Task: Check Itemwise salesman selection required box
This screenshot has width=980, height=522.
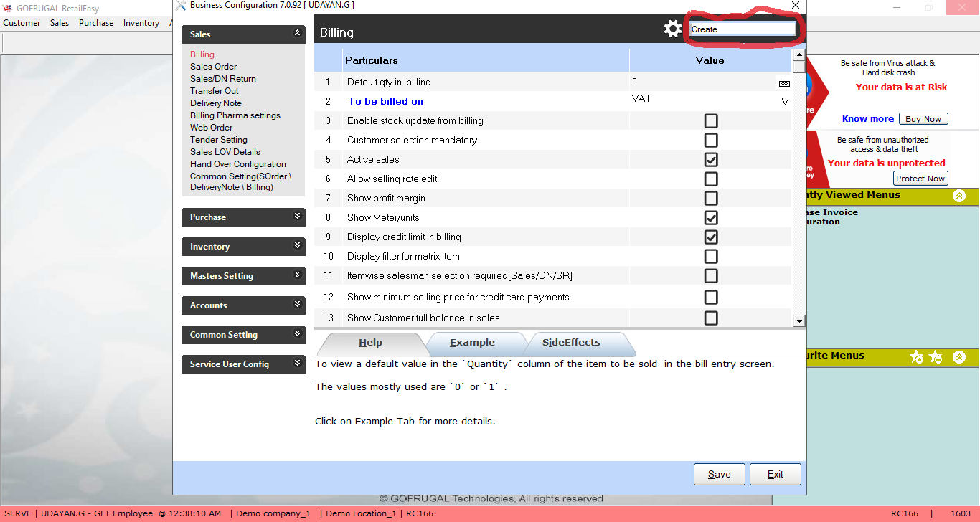Action: point(711,275)
